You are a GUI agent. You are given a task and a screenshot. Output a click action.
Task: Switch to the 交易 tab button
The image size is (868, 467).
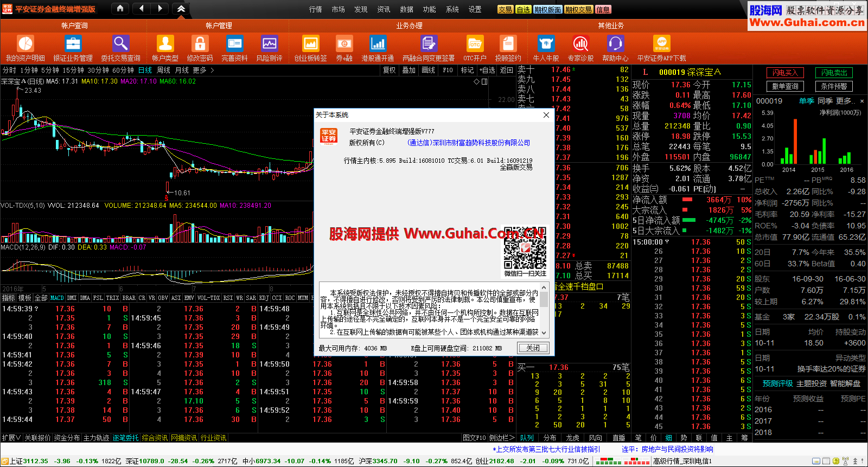[505, 10]
